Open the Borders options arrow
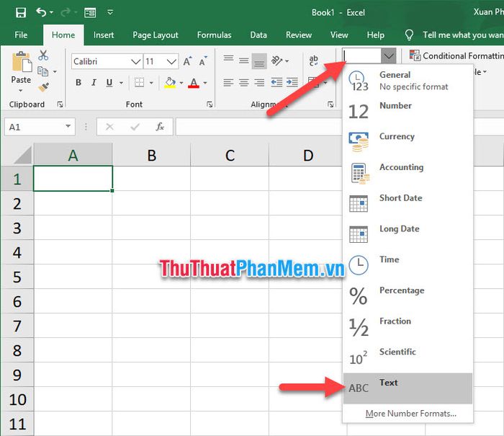504x436 pixels. tap(151, 83)
